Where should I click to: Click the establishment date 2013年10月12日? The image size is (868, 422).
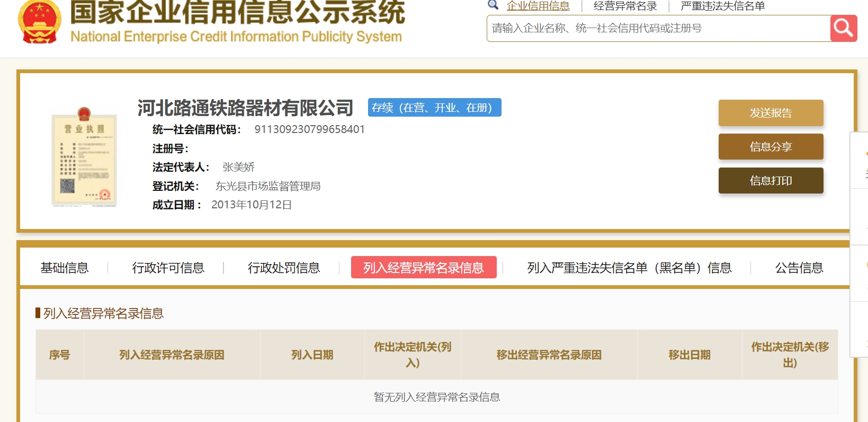click(x=252, y=205)
